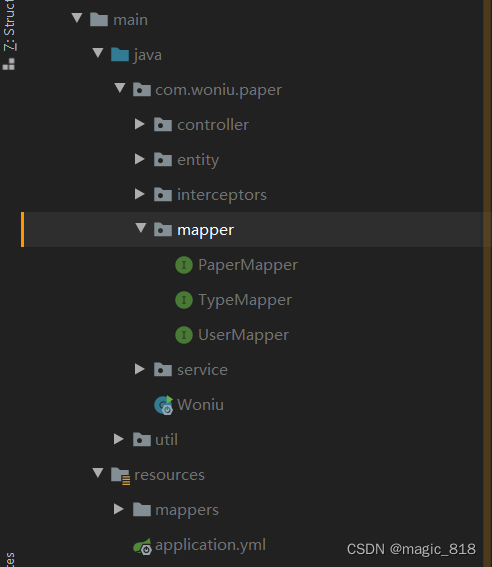Expand the mappers folder arrow
This screenshot has height=567, width=492.
click(119, 509)
